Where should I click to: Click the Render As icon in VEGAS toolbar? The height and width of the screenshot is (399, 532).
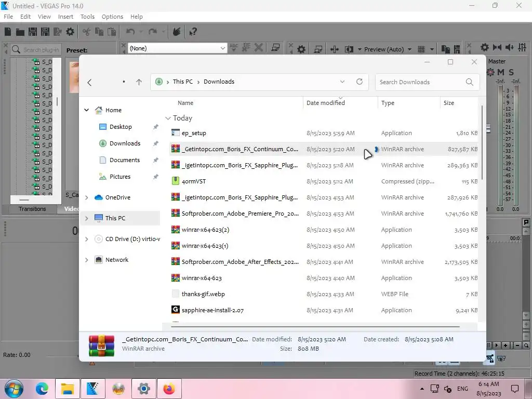coord(57,32)
